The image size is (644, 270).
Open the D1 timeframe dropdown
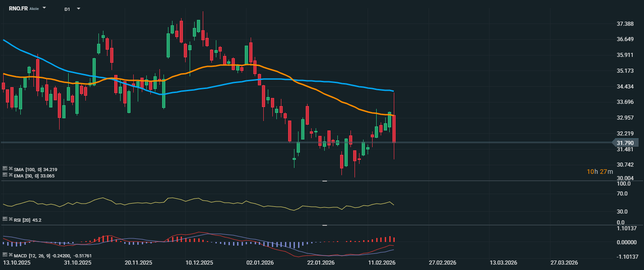(79, 9)
